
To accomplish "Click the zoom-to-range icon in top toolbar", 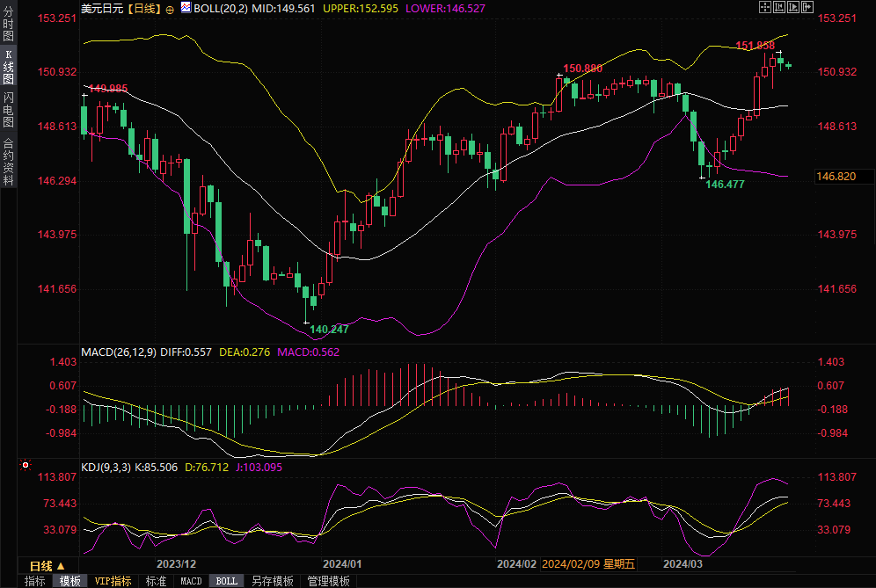I will tap(778, 7).
